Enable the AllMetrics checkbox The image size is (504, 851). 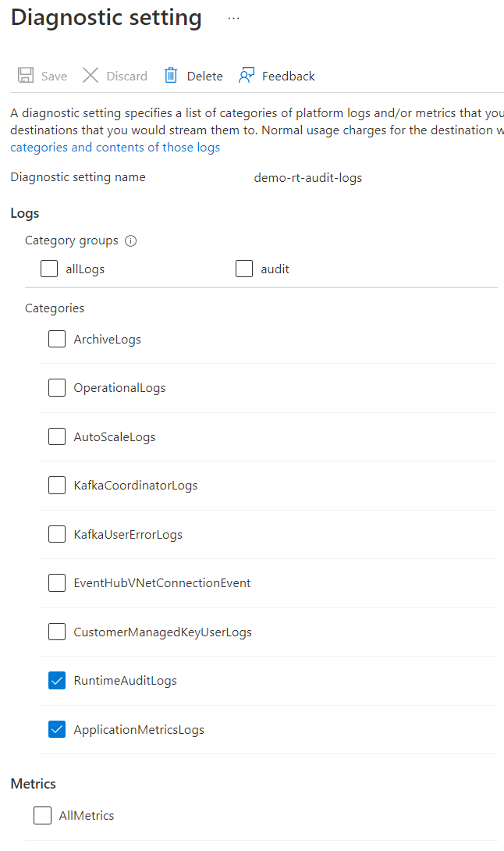(42, 815)
